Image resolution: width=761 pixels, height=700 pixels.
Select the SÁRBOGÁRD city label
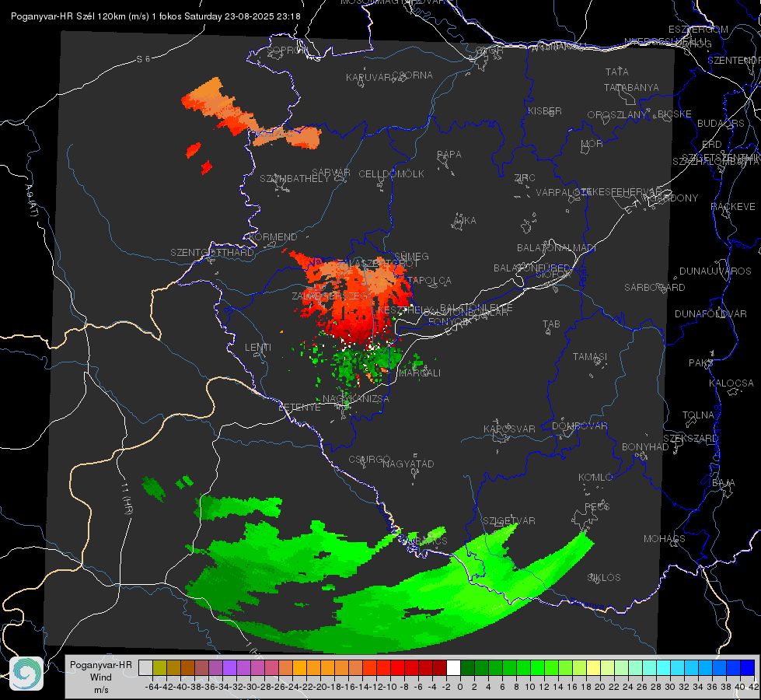pyautogui.click(x=655, y=288)
